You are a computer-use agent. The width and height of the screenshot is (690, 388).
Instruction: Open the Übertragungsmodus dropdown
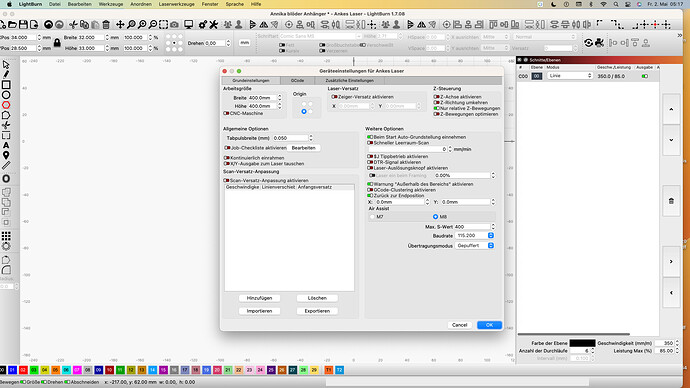pos(475,245)
